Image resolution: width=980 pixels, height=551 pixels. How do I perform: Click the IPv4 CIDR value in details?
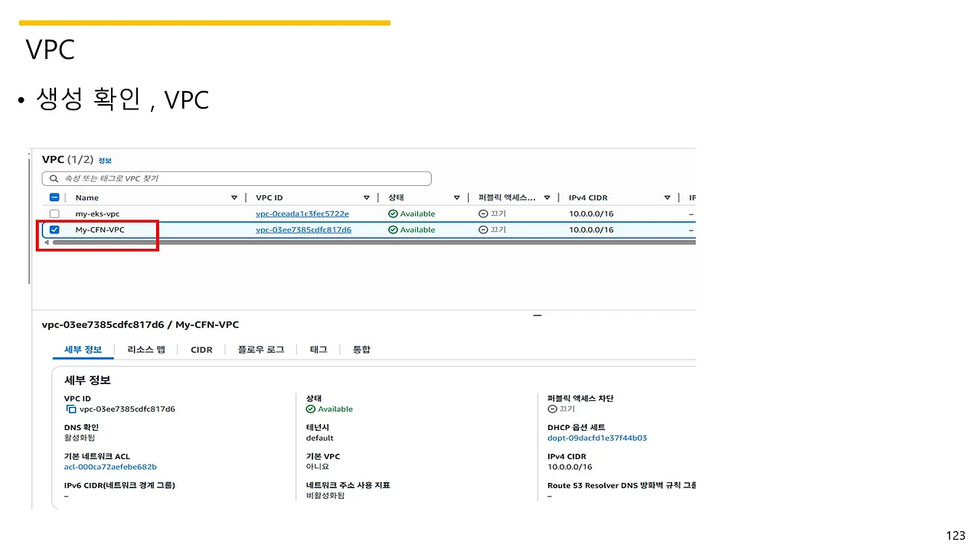(570, 467)
